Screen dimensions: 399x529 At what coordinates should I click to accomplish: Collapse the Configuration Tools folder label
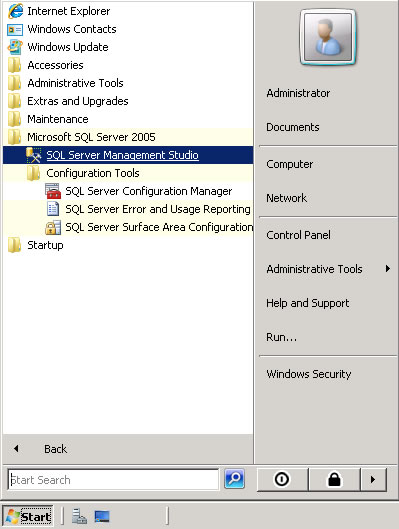tap(93, 173)
